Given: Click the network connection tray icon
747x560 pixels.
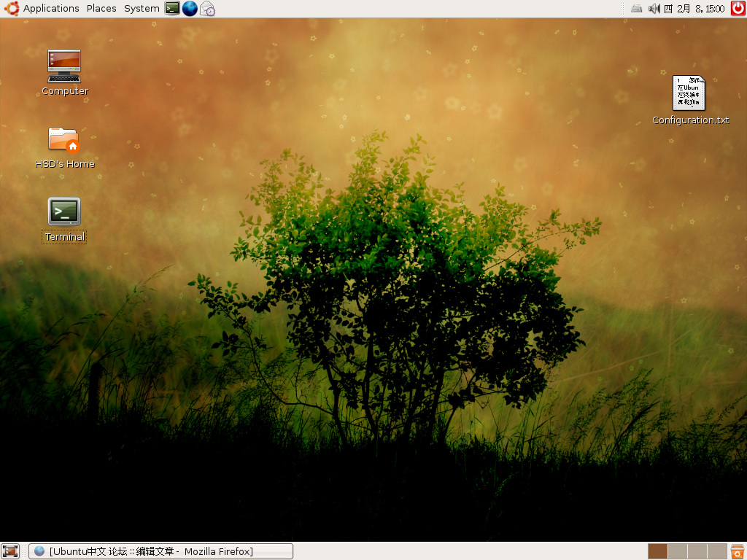Looking at the screenshot, I should [x=636, y=9].
